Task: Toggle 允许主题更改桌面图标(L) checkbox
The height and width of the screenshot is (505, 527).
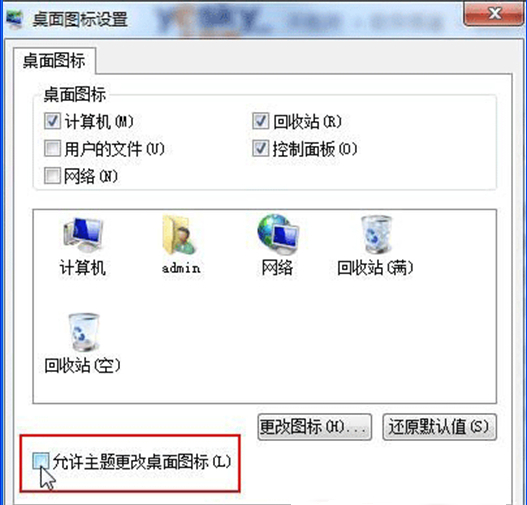Action: [41, 461]
